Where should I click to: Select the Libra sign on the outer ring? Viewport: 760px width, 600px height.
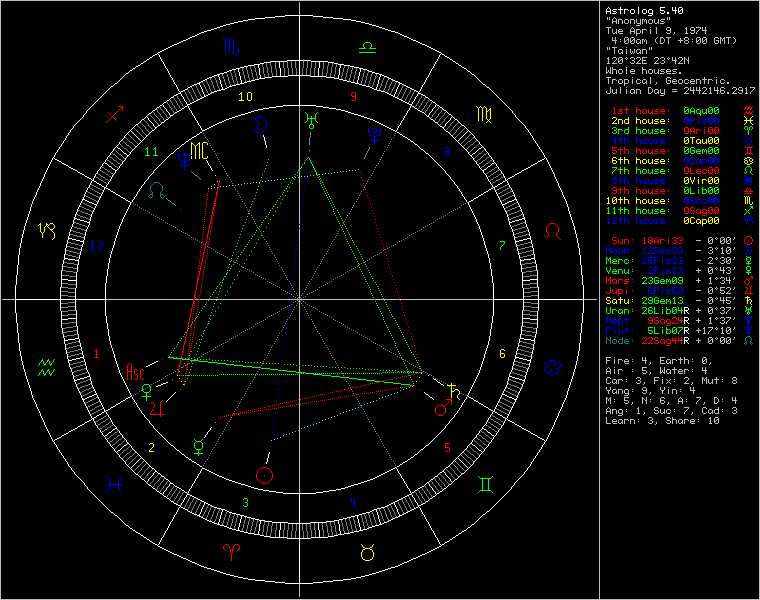click(368, 46)
